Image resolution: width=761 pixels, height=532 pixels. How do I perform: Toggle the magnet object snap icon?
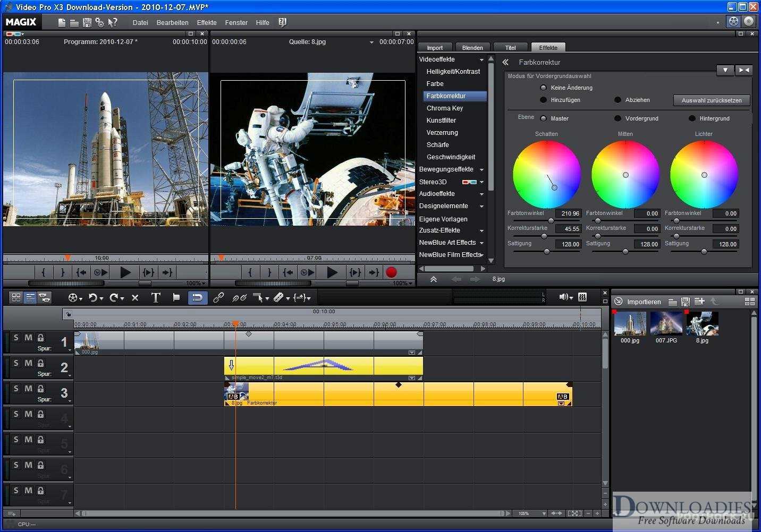click(197, 297)
